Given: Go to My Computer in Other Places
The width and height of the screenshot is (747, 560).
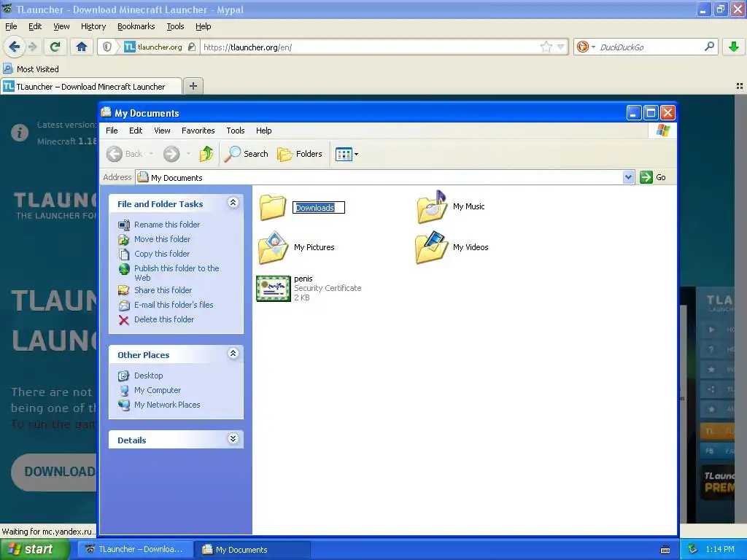Looking at the screenshot, I should [x=158, y=390].
